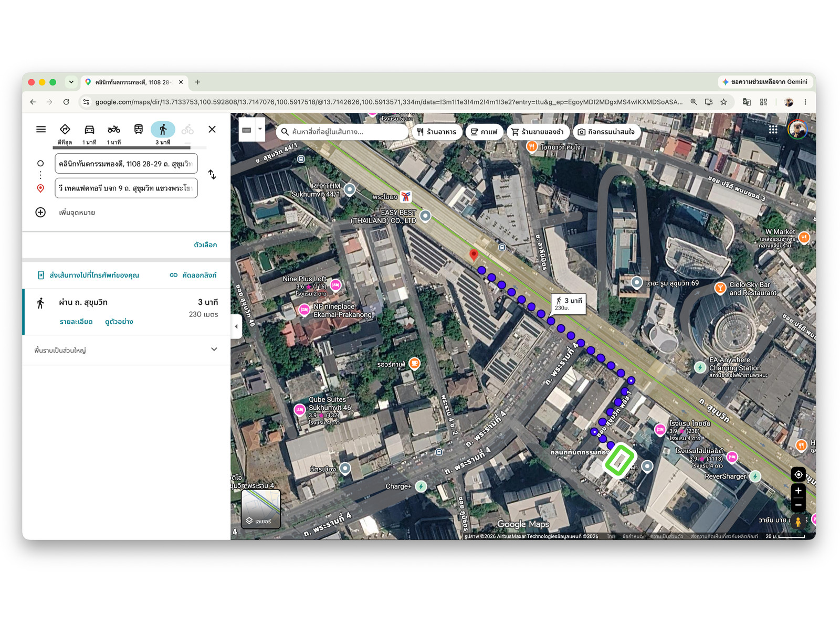
Task: Bookmark this page with star icon
Action: tap(724, 102)
